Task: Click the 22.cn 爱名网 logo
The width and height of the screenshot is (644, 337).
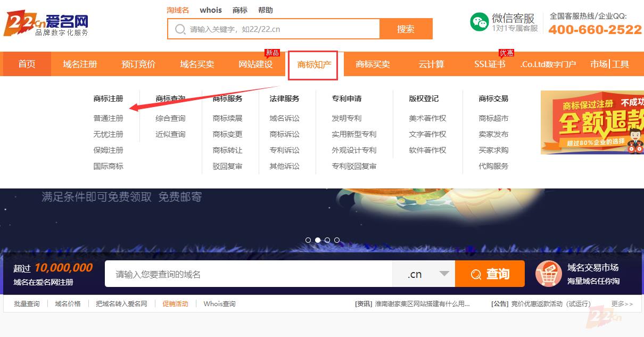Action: [x=46, y=24]
